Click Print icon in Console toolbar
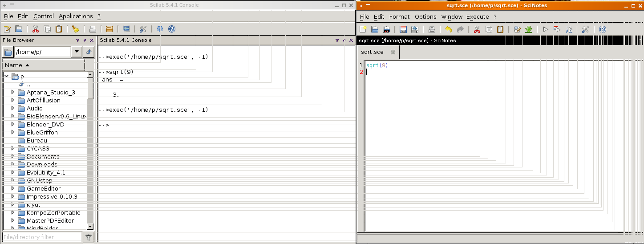Image resolution: width=644 pixels, height=244 pixels. point(93,29)
